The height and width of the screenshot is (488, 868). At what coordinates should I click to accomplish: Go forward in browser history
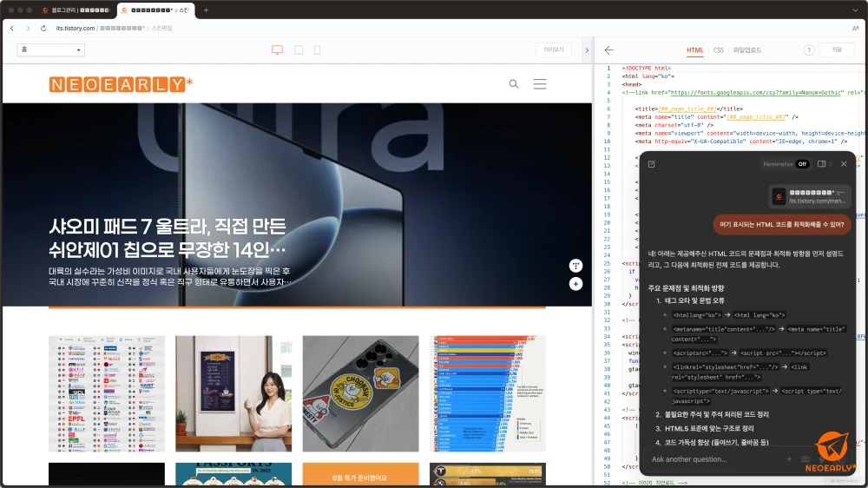click(x=28, y=28)
